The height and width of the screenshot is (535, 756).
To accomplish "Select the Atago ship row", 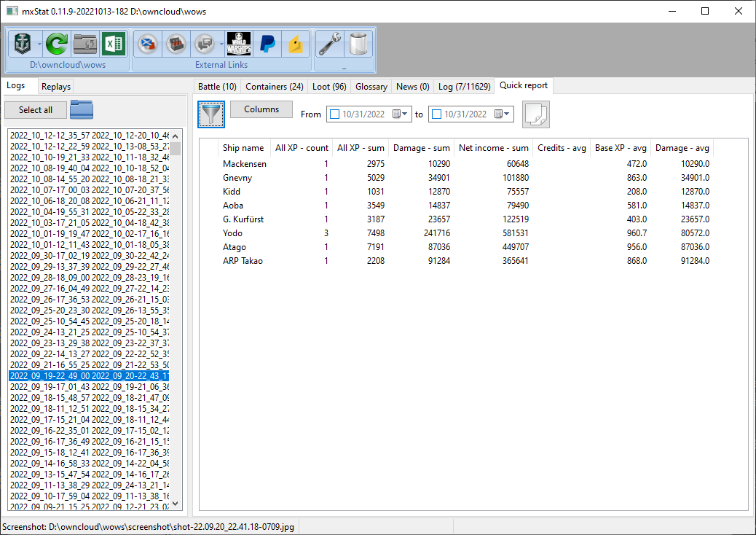I will point(465,247).
